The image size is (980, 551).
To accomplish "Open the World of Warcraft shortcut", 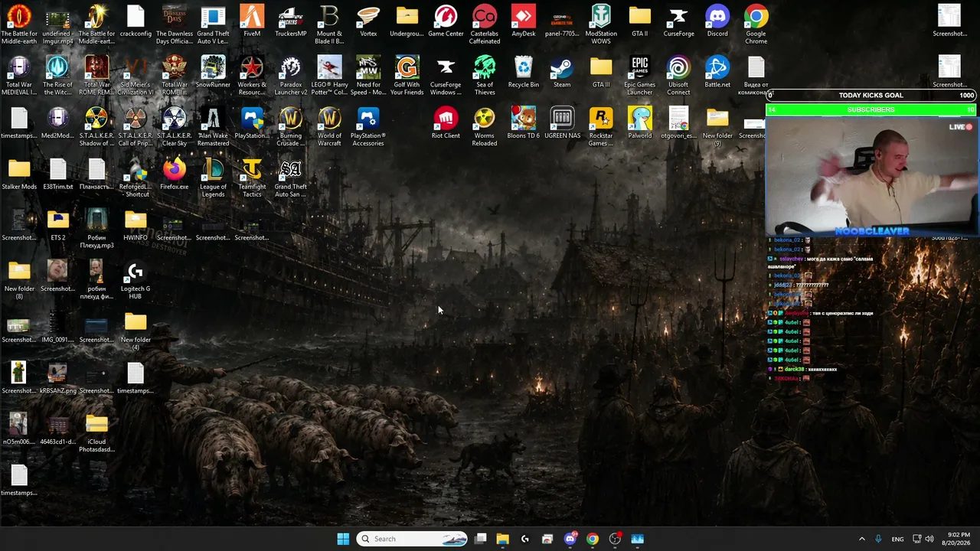I will pos(329,127).
